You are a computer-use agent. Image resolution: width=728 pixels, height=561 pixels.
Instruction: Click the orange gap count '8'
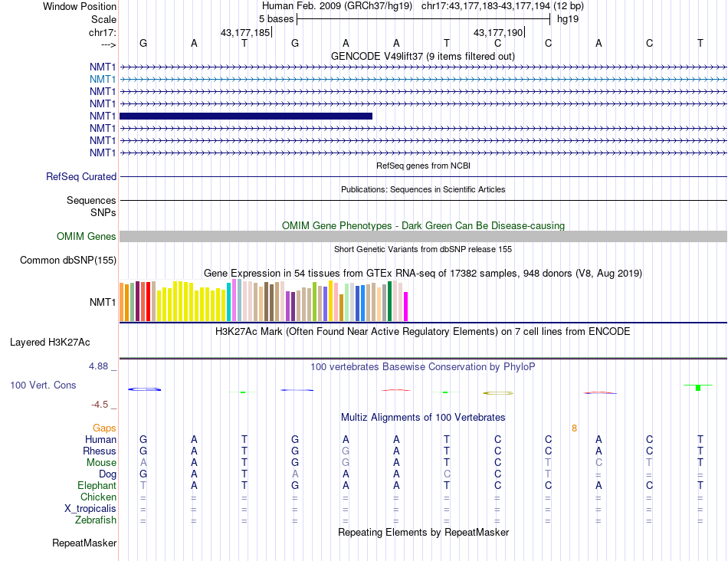pyautogui.click(x=574, y=428)
